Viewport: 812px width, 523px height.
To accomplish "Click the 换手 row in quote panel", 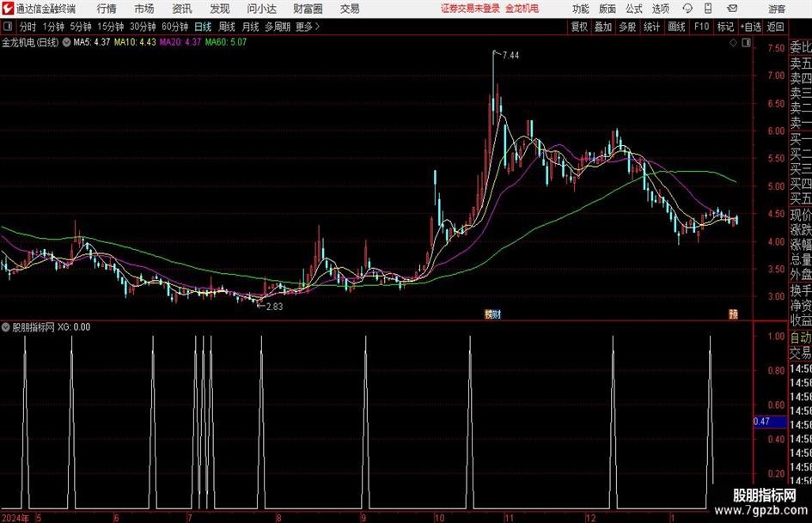I will tap(801, 290).
